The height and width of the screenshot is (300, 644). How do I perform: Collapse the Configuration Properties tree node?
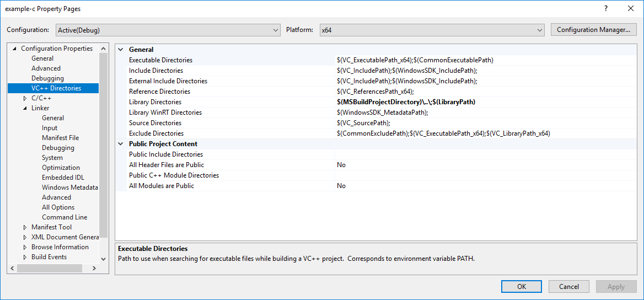(14, 49)
